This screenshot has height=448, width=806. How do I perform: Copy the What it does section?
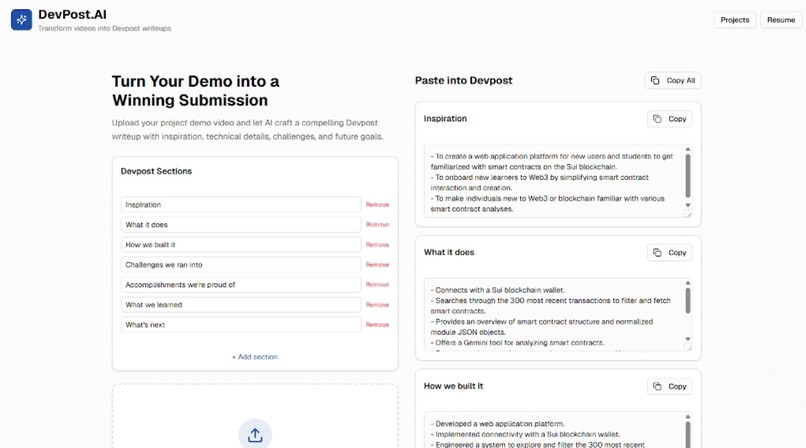[x=670, y=252]
